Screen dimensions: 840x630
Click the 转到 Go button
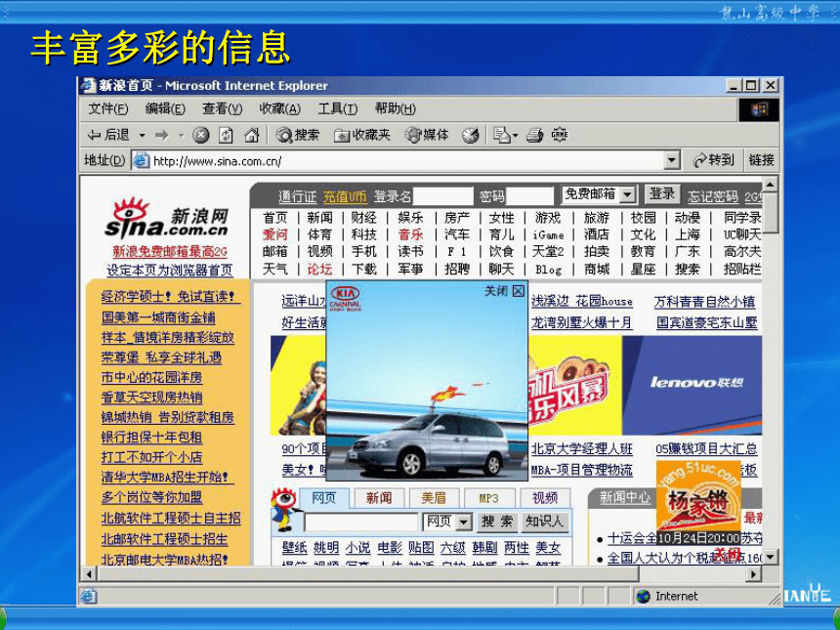click(713, 160)
